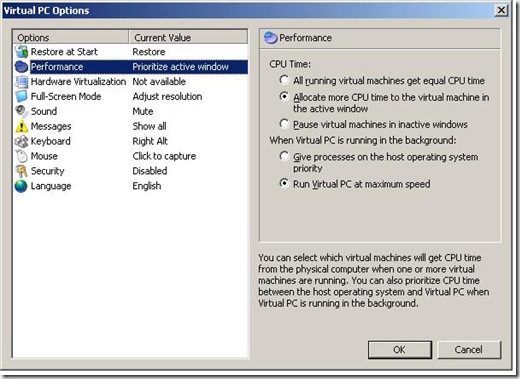Click the 'Adjust resolution' value
The width and height of the screenshot is (520, 379).
pyautogui.click(x=167, y=97)
